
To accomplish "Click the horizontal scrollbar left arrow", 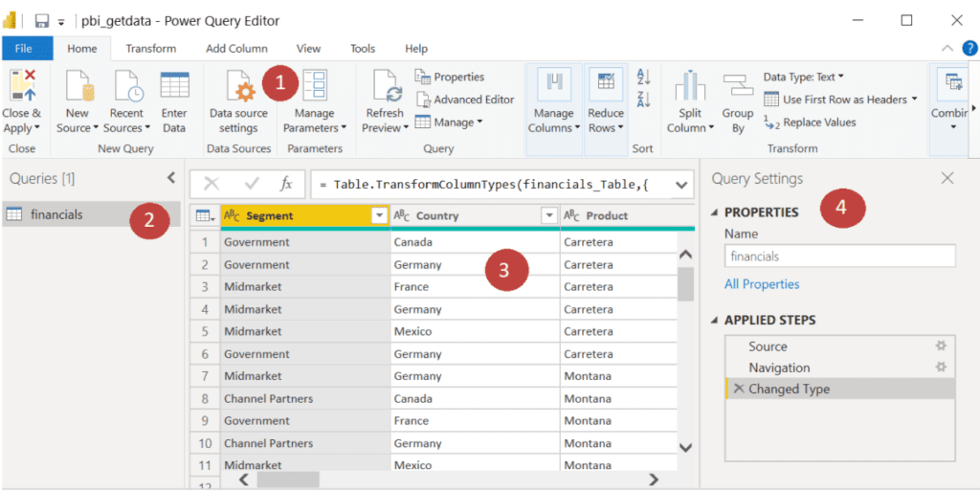I will pos(244,480).
